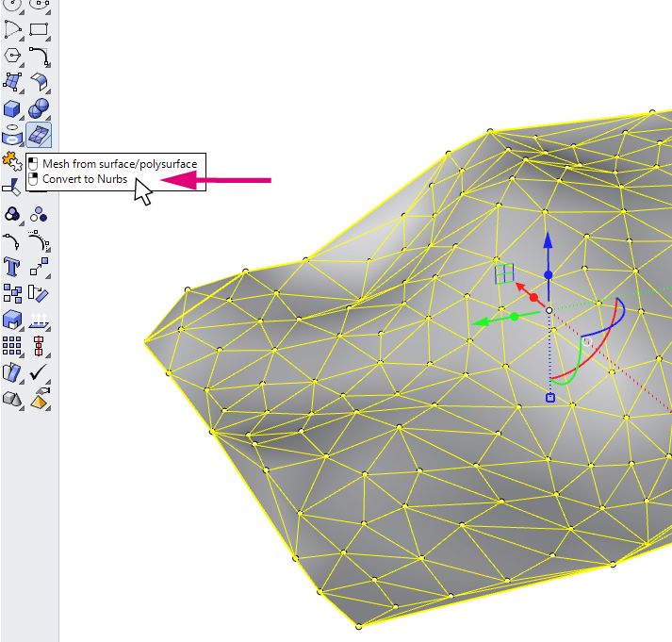The image size is (672, 642).
Task: Click the gumball blue square scale handle
Action: click(x=550, y=398)
